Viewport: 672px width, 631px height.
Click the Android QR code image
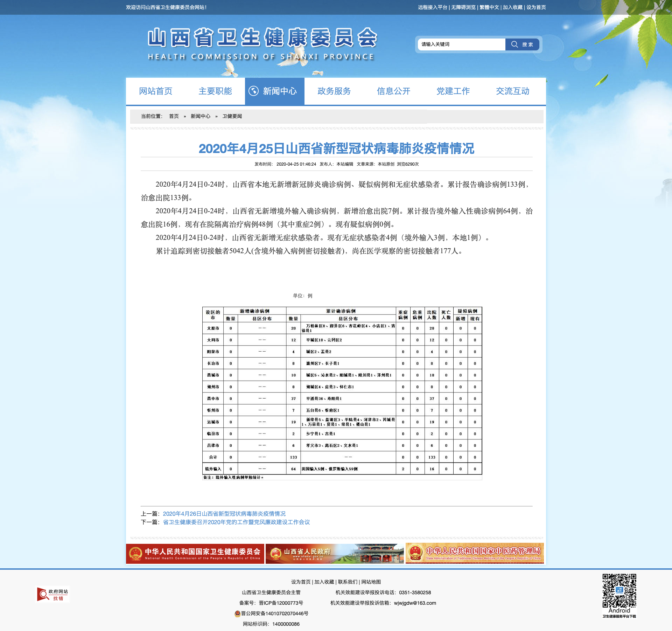619,590
